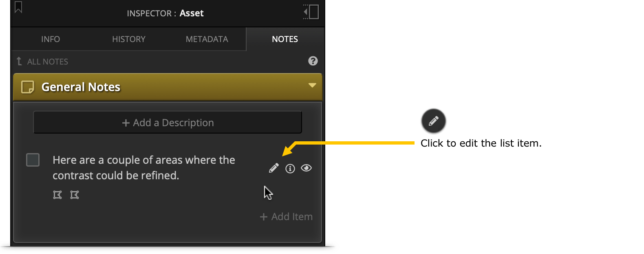Screen dimensions: 644x254
Task: Edit the list item with the small pencil icon
Action: point(274,168)
